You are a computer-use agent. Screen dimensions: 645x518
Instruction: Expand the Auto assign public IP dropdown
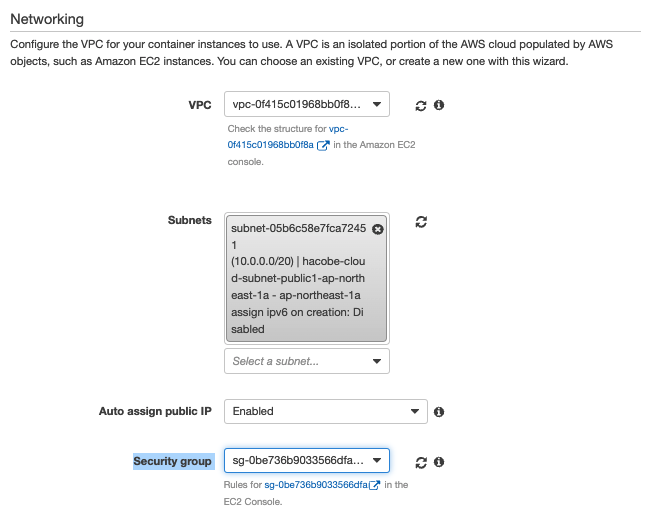325,411
